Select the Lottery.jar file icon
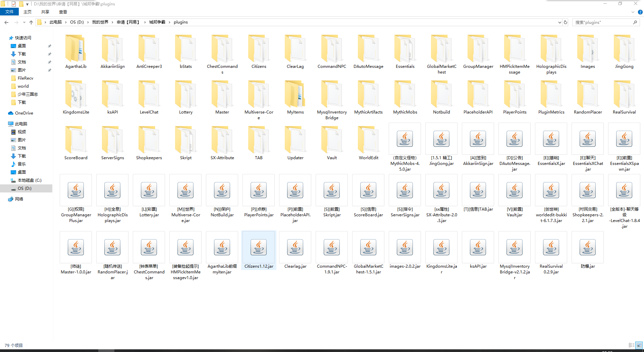This screenshot has width=644, height=352. click(x=149, y=190)
